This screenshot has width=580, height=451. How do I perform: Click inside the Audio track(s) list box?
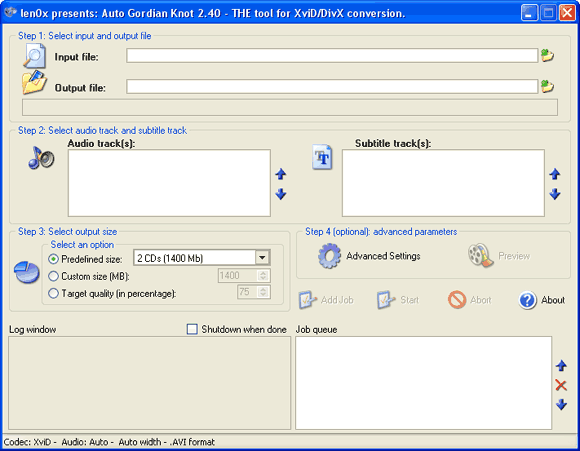[x=169, y=183]
